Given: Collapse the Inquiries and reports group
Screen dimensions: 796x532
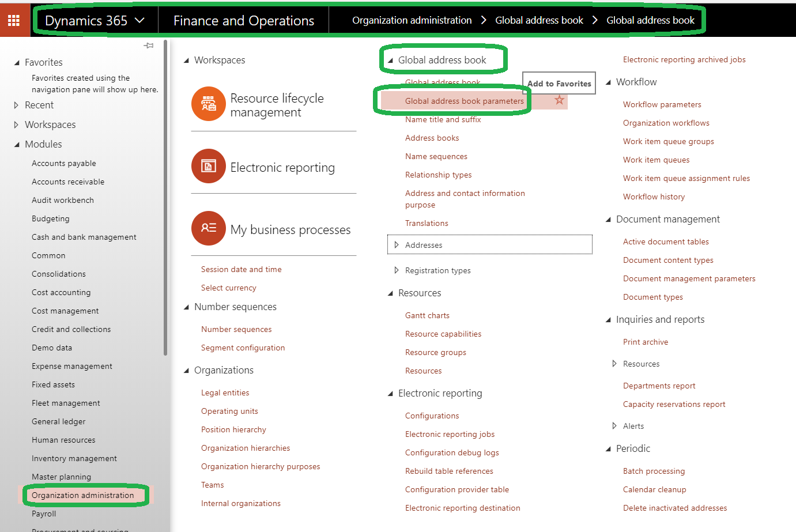Looking at the screenshot, I should [x=608, y=319].
